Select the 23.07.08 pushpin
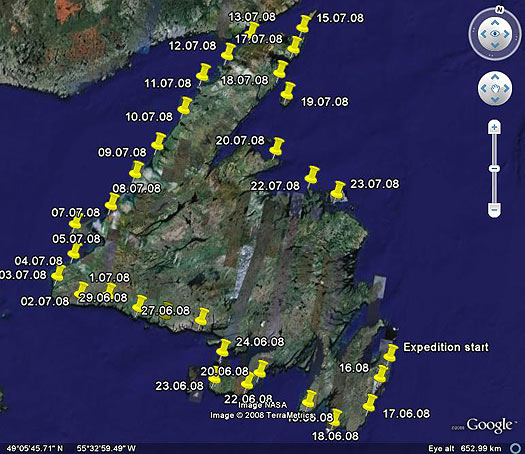The image size is (525, 454). tap(338, 191)
